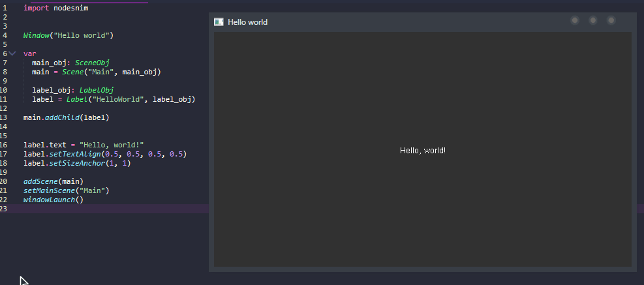Click the "Hello world" window title text

coord(247,22)
